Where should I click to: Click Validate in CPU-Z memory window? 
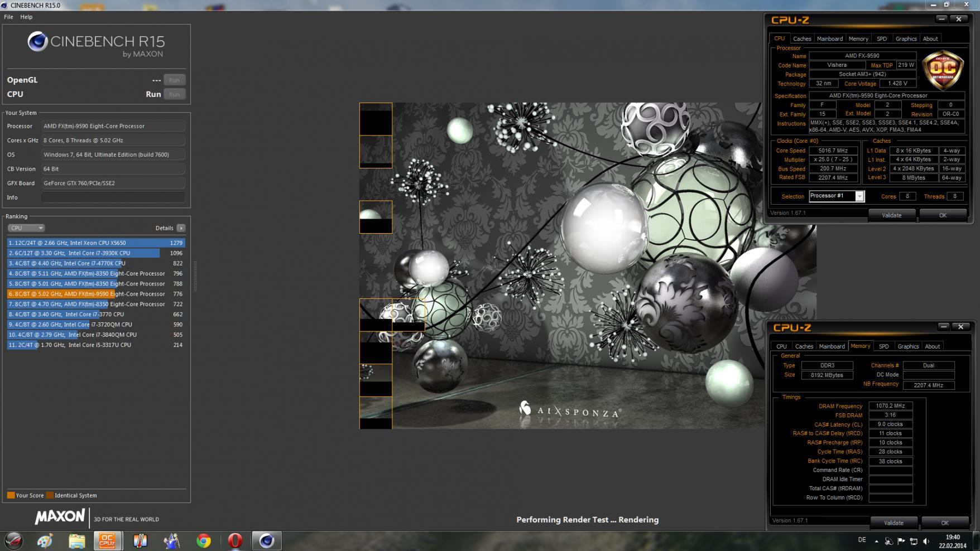pos(894,523)
